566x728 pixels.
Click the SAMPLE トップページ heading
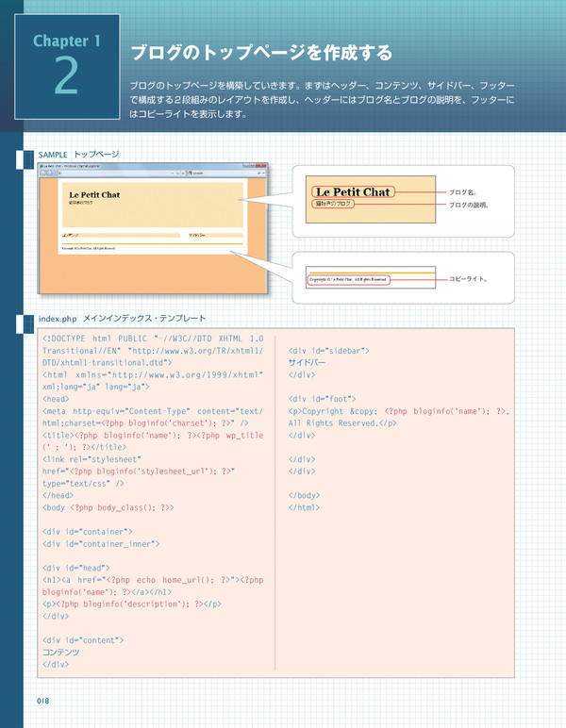[x=78, y=153]
